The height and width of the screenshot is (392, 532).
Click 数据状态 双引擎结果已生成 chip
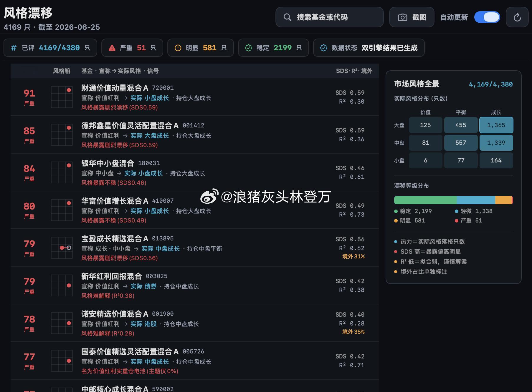369,48
